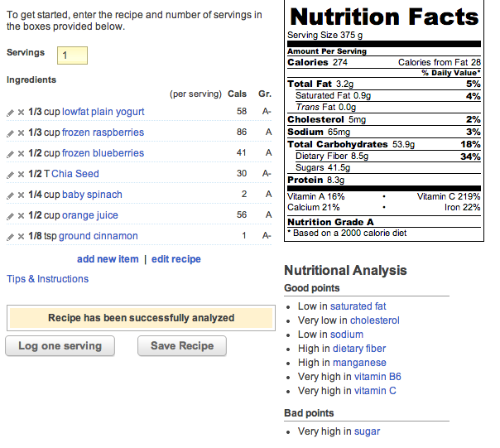The width and height of the screenshot is (500, 448).
Task: Click into the Servings input box
Action: [x=72, y=55]
